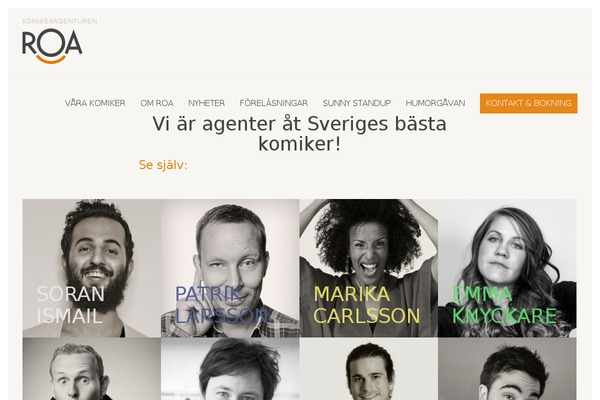Visit the Sunny Standup page

(357, 103)
